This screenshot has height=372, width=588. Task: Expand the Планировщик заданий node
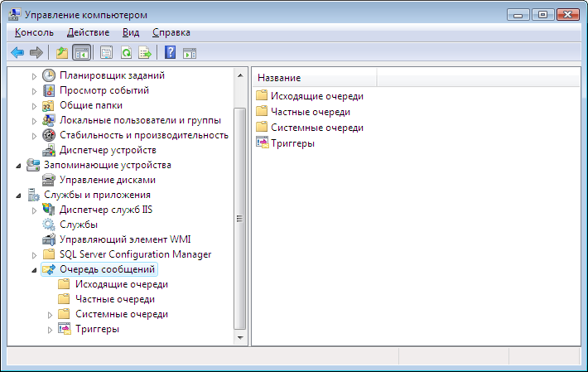tap(34, 76)
